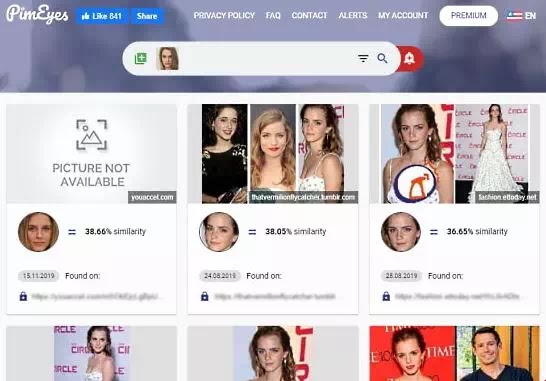This screenshot has width=546, height=381.
Task: Open blurred URL of ettoday result
Action: 459,297
